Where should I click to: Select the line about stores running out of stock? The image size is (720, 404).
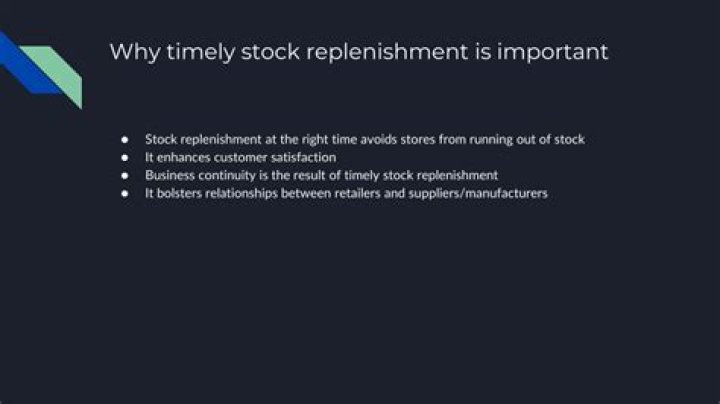point(365,139)
